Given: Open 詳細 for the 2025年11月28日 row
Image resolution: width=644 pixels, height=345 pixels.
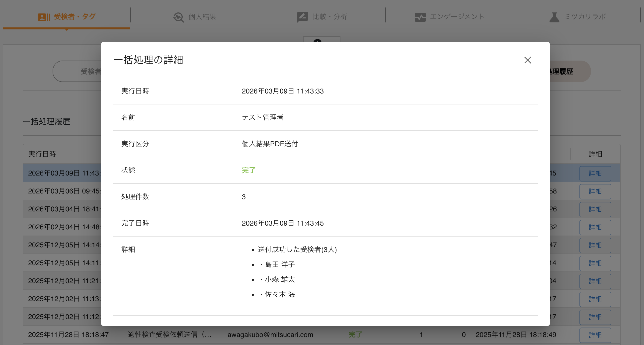Looking at the screenshot, I should [595, 335].
